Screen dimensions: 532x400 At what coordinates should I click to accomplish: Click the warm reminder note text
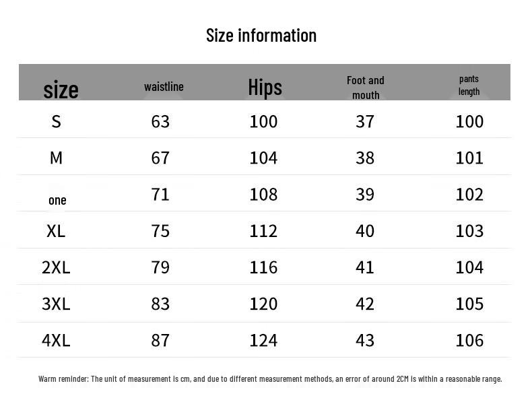[270, 379]
